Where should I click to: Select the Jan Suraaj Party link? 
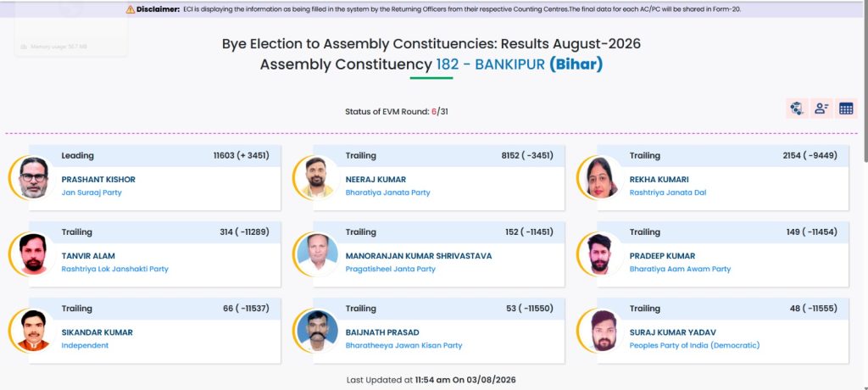[x=92, y=192]
